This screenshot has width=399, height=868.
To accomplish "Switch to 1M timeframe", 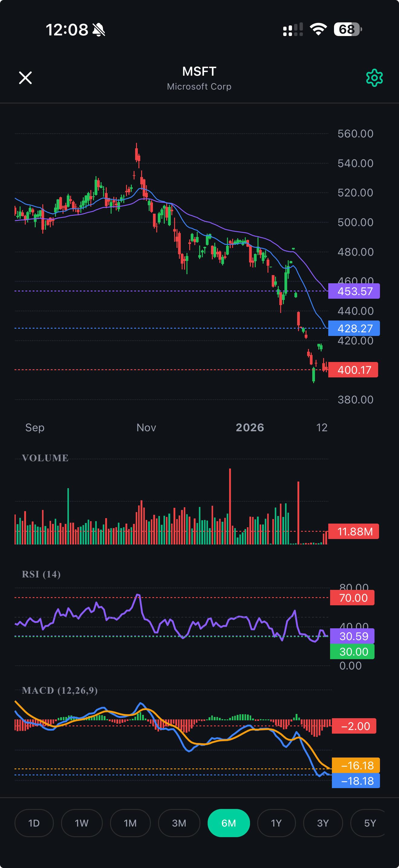I will coord(130,823).
